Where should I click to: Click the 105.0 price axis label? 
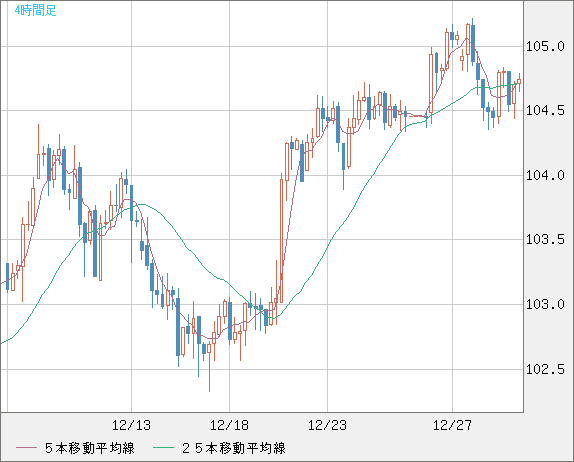tap(545, 46)
